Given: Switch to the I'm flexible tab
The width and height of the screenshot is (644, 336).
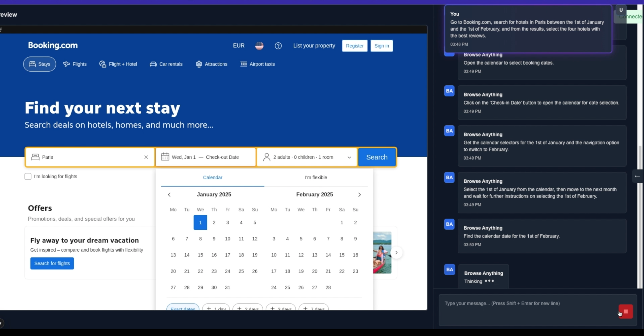Looking at the screenshot, I should [316, 177].
